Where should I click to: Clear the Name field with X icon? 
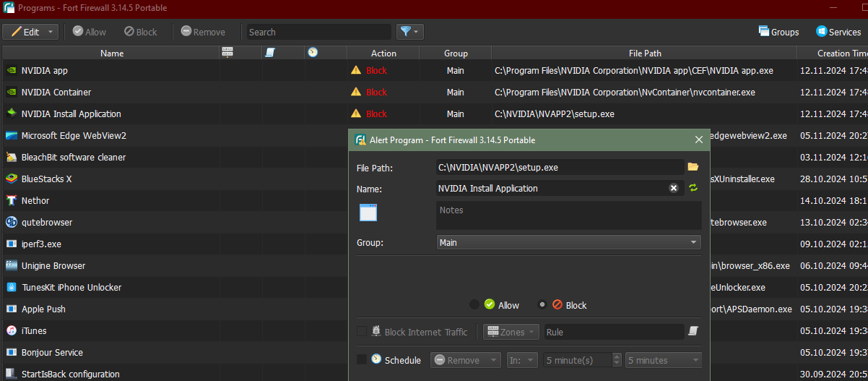point(674,188)
